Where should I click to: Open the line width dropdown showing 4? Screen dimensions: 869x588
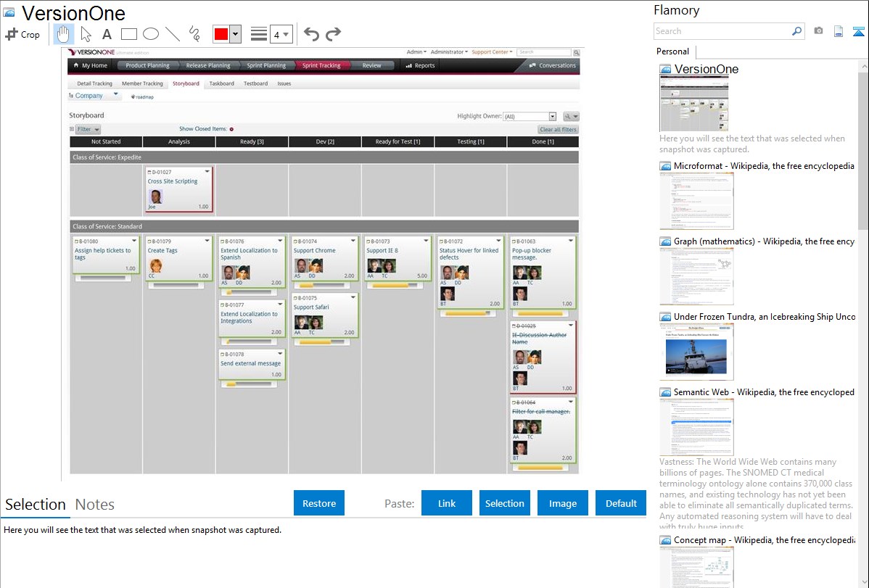(x=281, y=34)
